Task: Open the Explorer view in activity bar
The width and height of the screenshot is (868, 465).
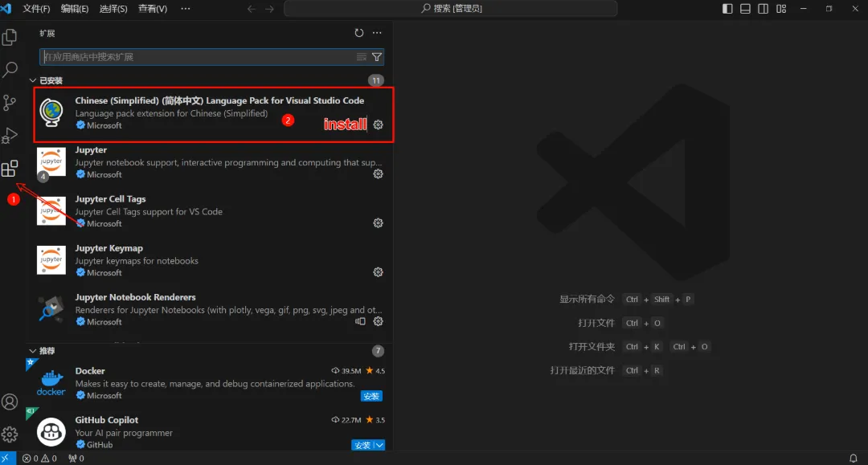Action: pyautogui.click(x=10, y=37)
